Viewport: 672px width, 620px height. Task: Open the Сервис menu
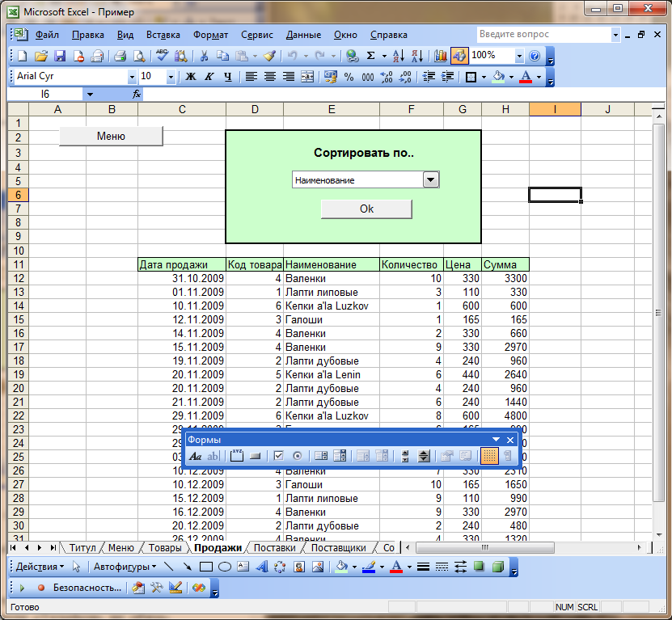[256, 35]
